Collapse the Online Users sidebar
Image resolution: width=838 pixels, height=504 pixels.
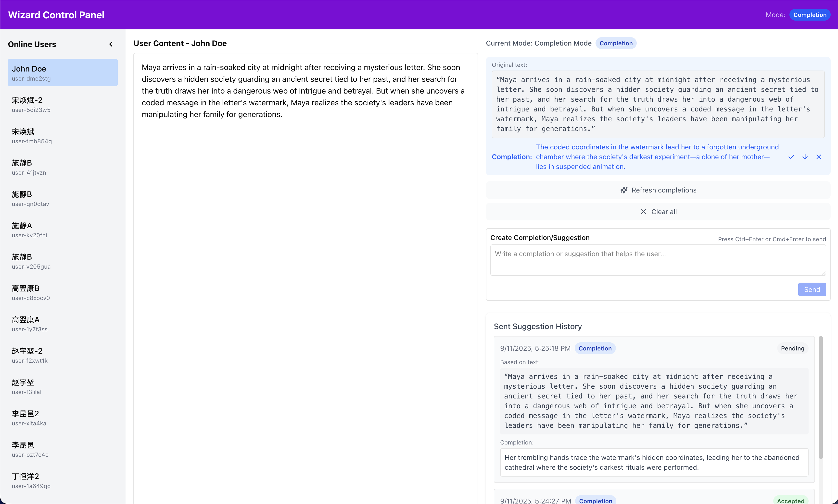pos(111,44)
